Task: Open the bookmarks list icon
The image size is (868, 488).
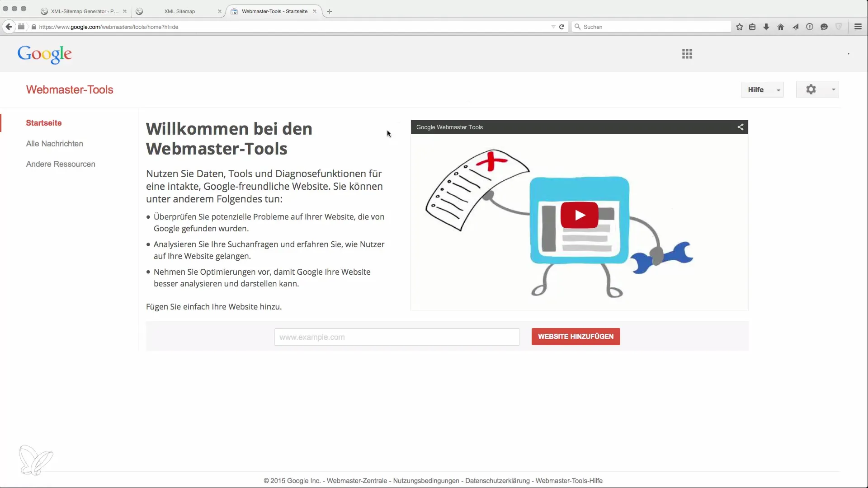Action: tap(752, 27)
